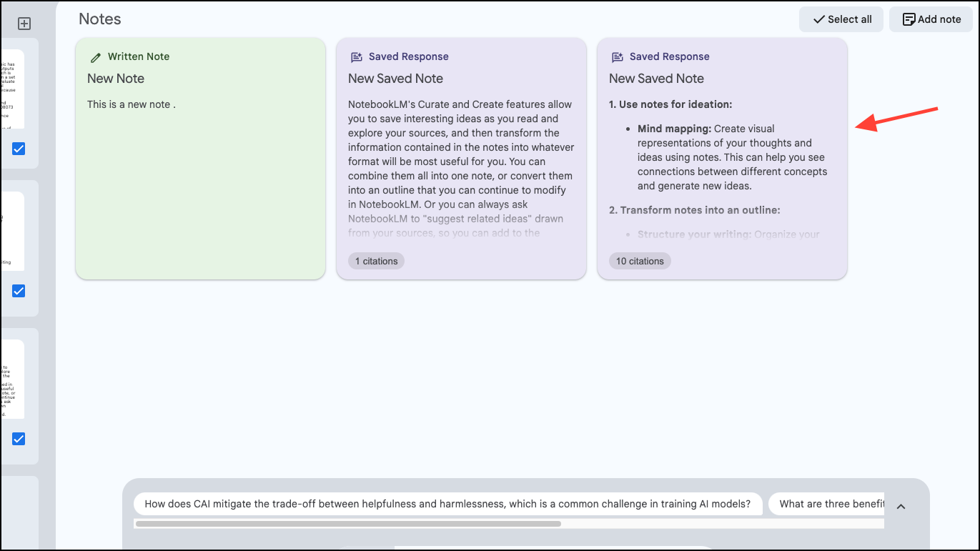Screen dimensions: 980x551
Task: Click the pencil icon on Written Note card
Action: coord(96,57)
